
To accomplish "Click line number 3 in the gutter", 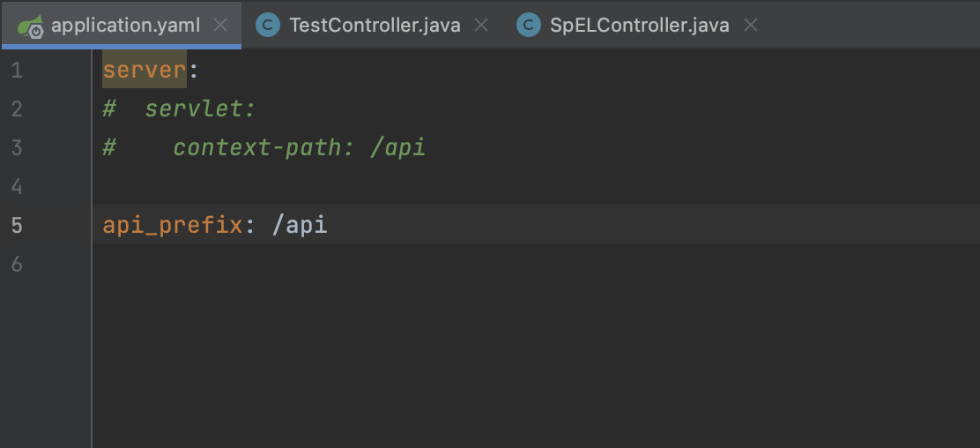I will pyautogui.click(x=17, y=147).
